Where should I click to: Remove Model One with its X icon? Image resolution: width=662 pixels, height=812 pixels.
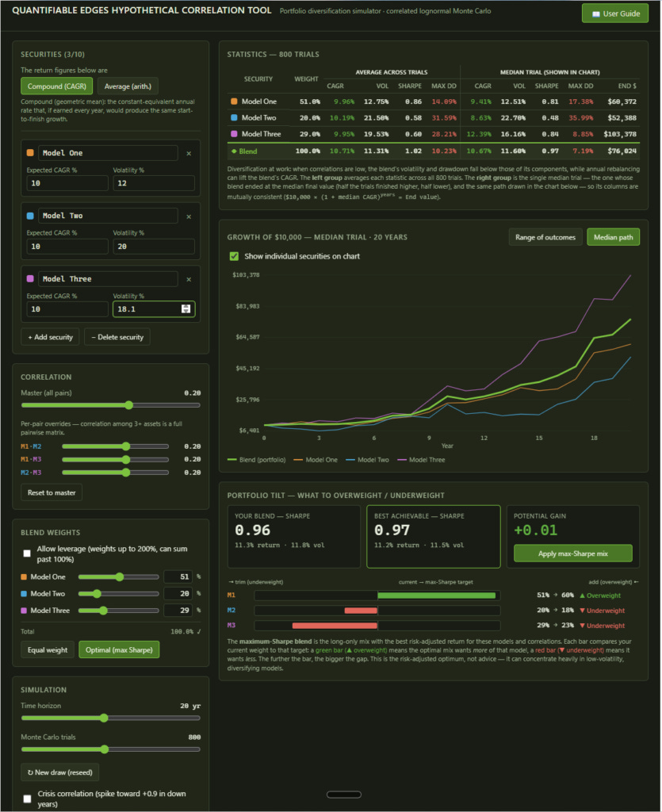(189, 153)
